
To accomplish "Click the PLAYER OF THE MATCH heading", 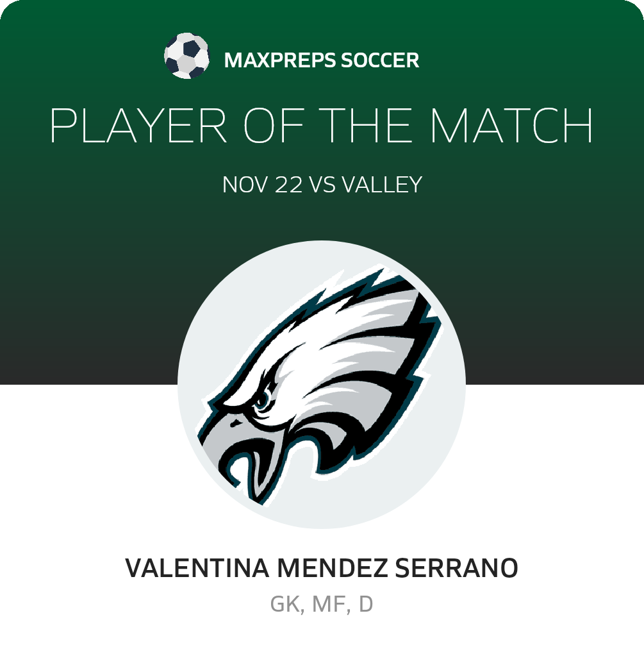I will pyautogui.click(x=322, y=126).
